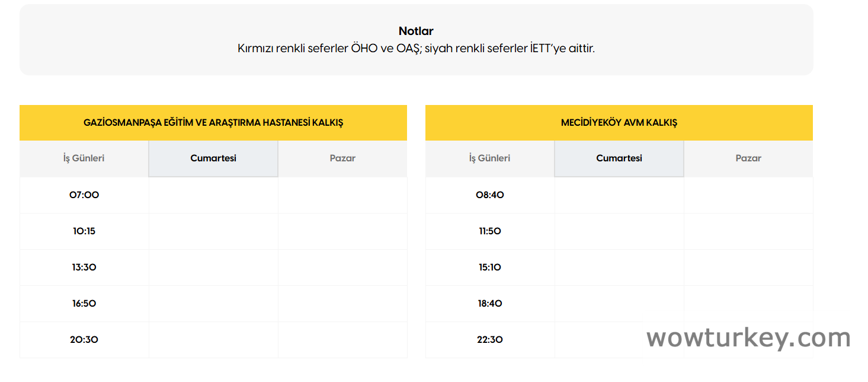Click the 11:50 Mecidiyeköy departure time

click(x=490, y=231)
